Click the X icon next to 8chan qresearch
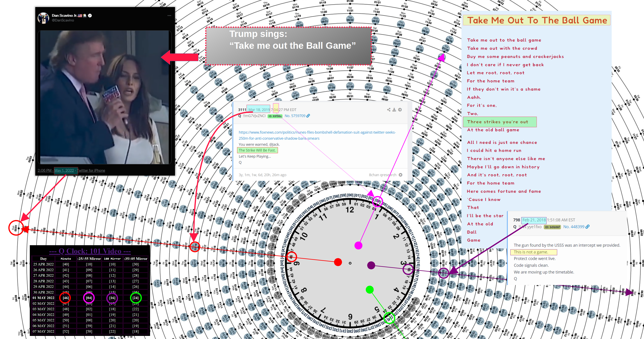 [x=401, y=175]
